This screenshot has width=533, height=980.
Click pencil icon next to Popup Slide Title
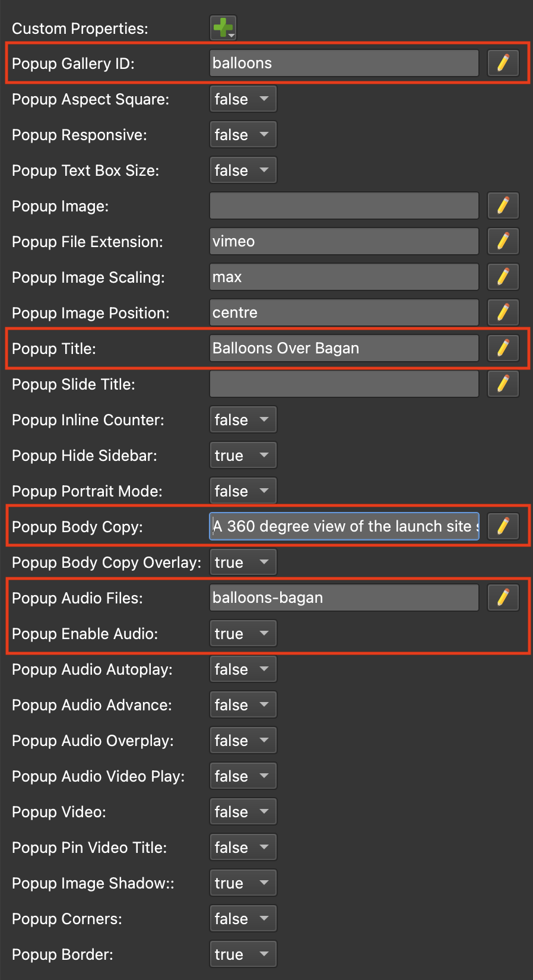tap(503, 384)
